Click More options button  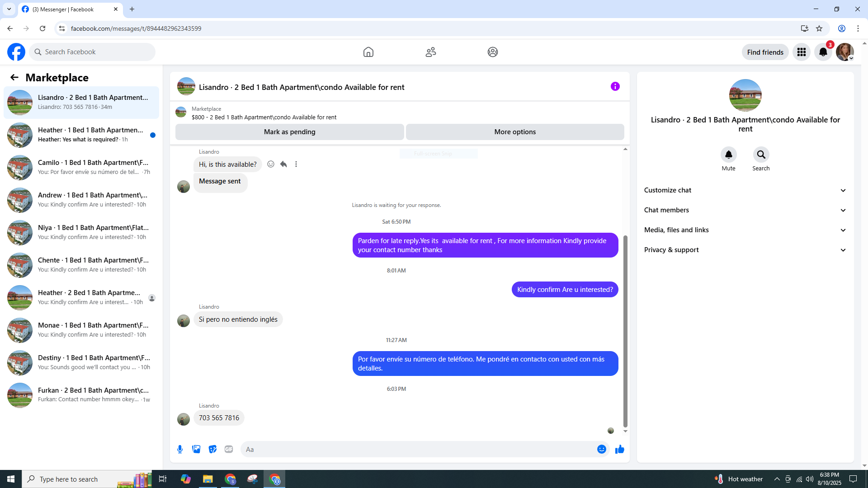point(515,132)
